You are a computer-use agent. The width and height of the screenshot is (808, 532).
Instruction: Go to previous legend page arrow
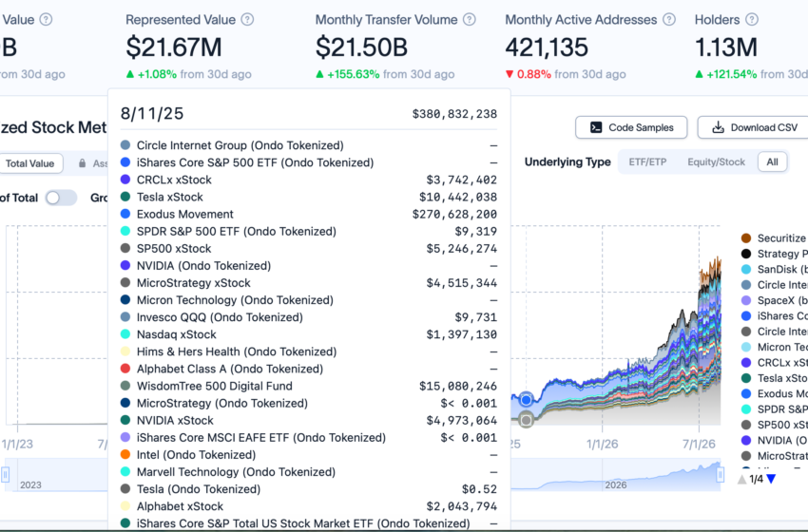pyautogui.click(x=741, y=479)
